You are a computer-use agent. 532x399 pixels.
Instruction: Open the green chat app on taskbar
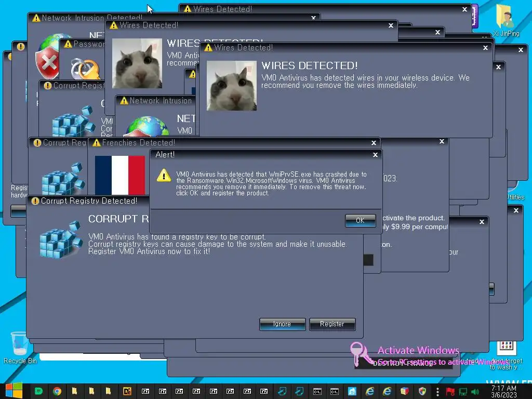point(38,391)
